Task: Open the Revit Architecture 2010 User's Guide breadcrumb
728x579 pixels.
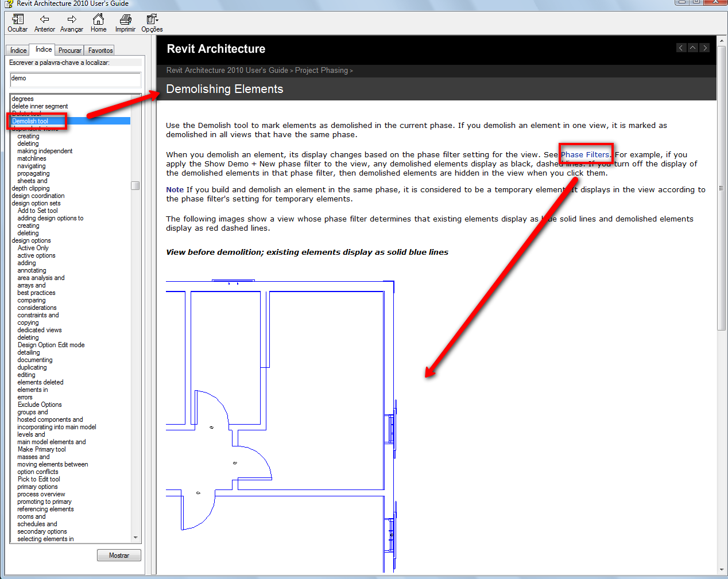Action: click(227, 70)
